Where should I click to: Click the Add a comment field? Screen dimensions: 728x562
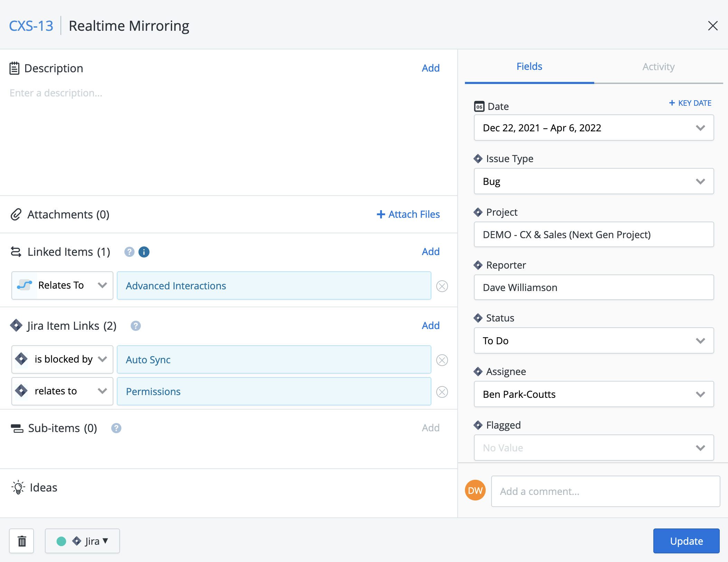[x=605, y=491]
